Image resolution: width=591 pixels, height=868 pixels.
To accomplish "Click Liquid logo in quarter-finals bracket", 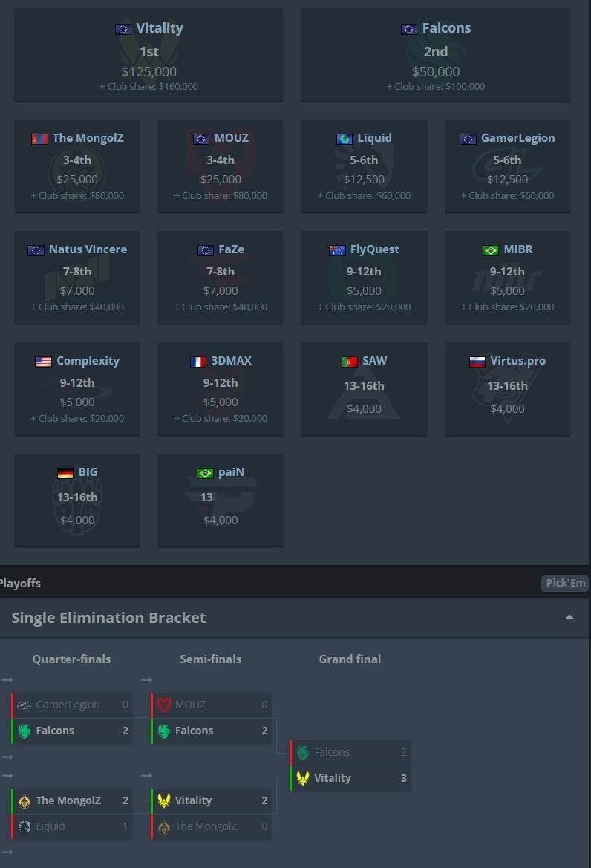I will point(25,826).
